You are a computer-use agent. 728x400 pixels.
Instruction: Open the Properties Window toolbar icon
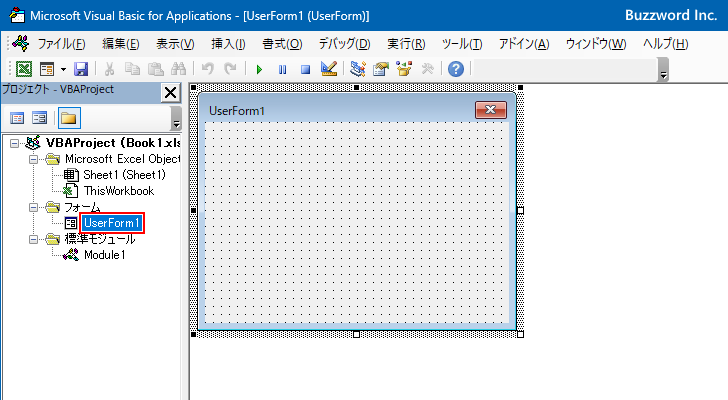(x=381, y=69)
